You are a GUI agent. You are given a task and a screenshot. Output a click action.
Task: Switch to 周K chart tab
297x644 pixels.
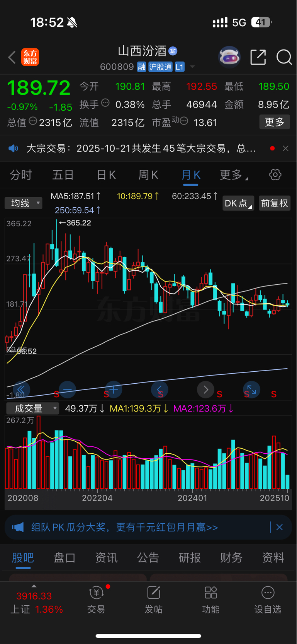click(x=148, y=175)
